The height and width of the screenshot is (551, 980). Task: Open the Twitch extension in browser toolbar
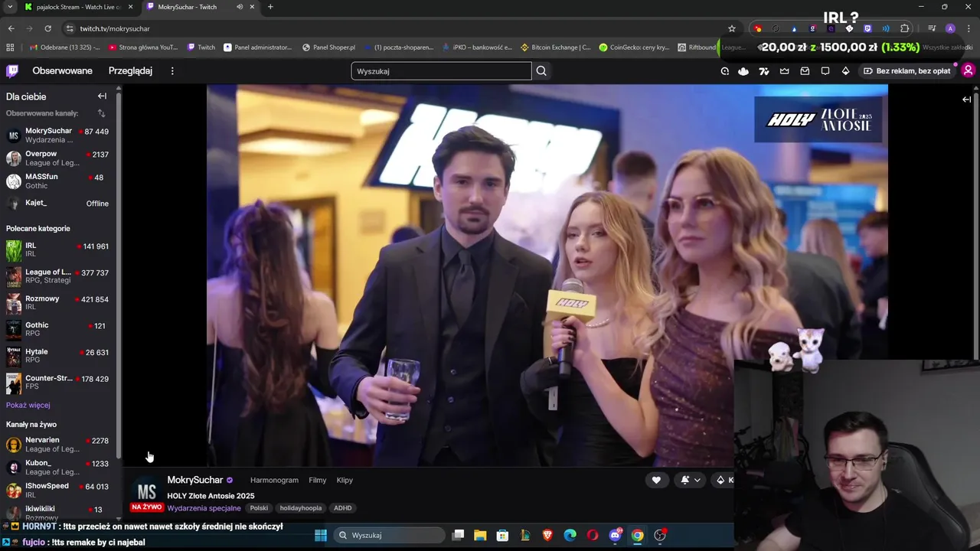[867, 28]
